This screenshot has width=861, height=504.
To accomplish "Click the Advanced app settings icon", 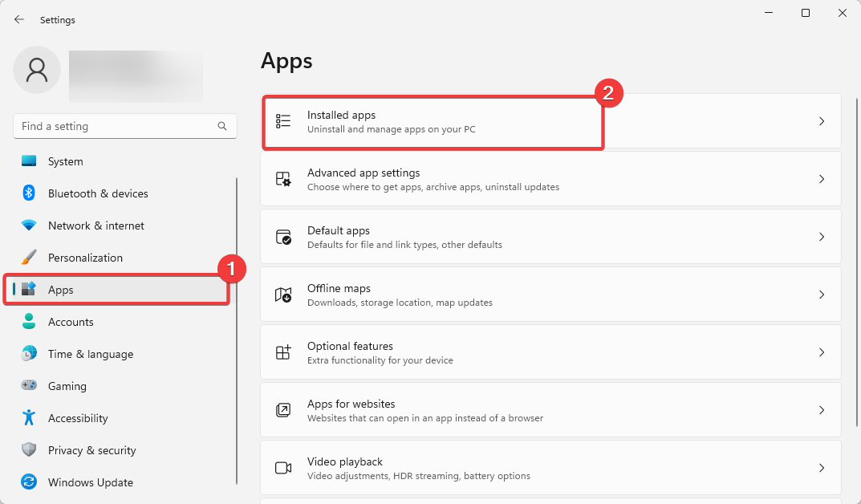I will pyautogui.click(x=283, y=179).
